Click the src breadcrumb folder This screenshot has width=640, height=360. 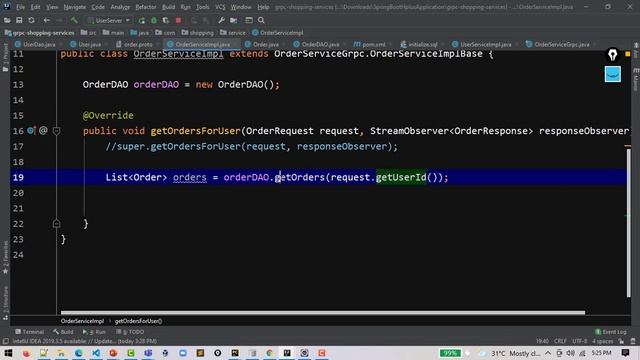[x=89, y=33]
